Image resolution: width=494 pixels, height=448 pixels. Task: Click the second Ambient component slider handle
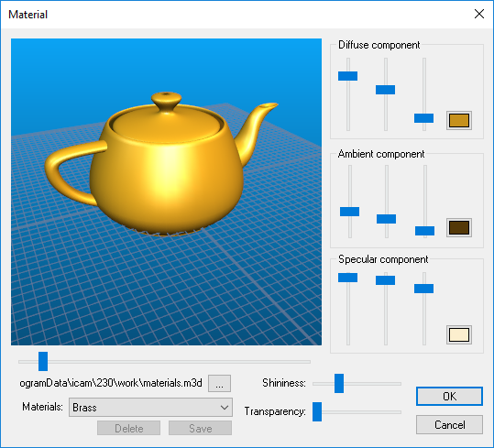(x=386, y=219)
